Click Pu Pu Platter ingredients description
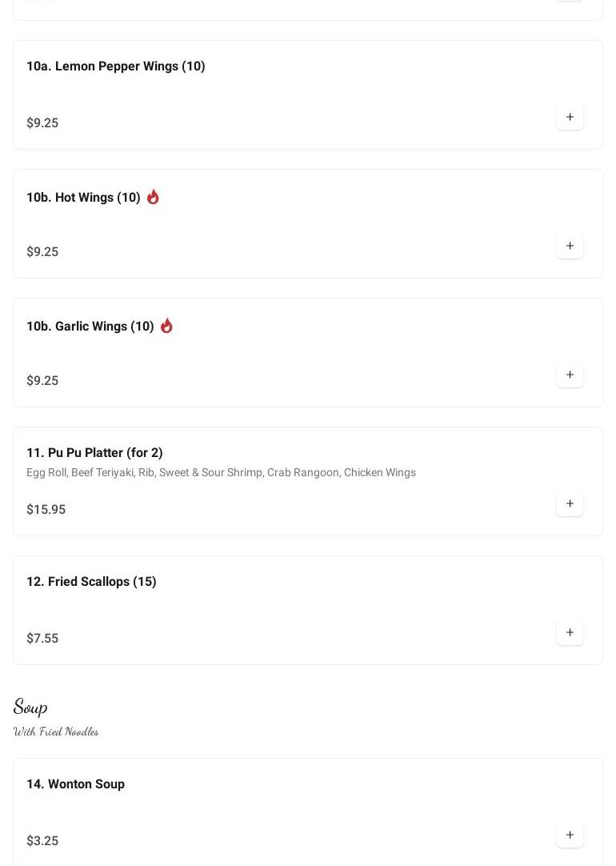The width and height of the screenshot is (616, 866). (x=221, y=473)
